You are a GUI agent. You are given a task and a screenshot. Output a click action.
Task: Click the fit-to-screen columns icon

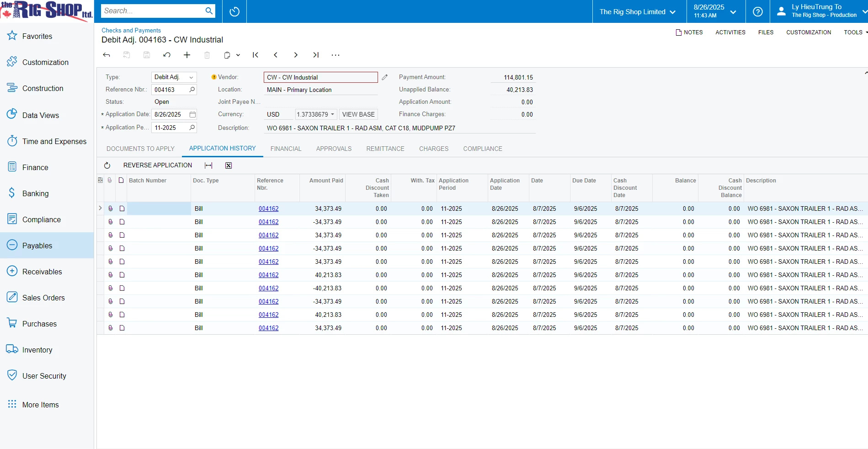(208, 166)
